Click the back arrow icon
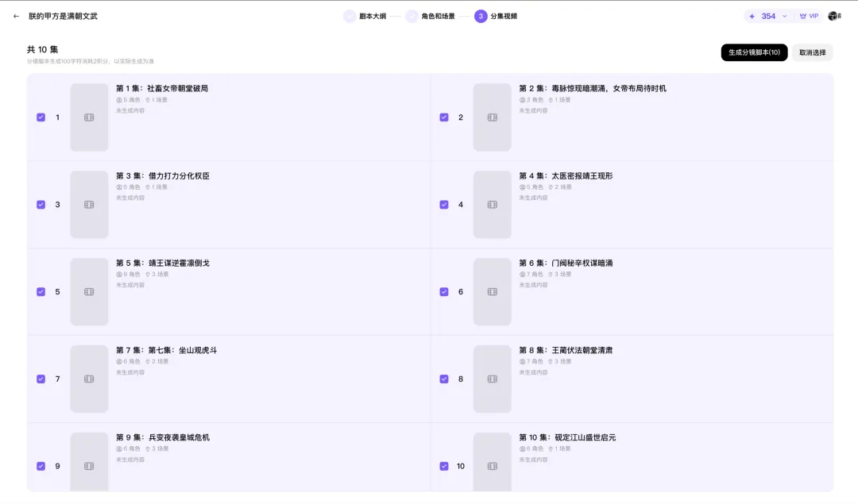The height and width of the screenshot is (504, 858). pos(16,16)
